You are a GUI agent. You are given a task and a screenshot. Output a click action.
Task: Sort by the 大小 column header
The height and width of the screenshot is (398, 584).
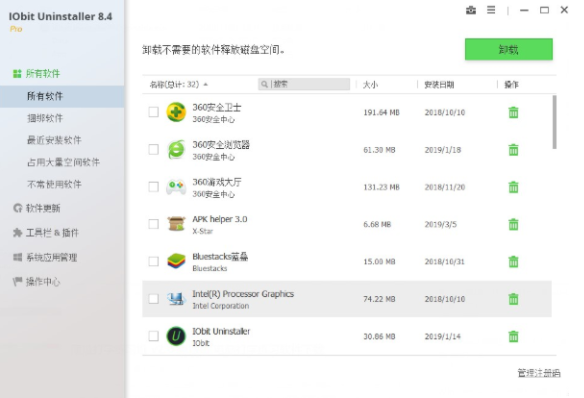[x=370, y=85]
